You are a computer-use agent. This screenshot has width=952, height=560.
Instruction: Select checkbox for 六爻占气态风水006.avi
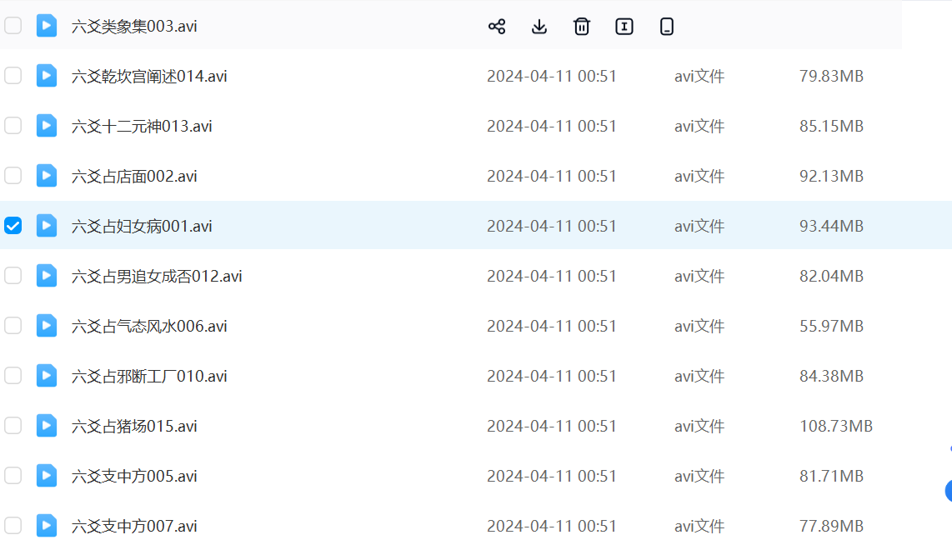tap(13, 326)
